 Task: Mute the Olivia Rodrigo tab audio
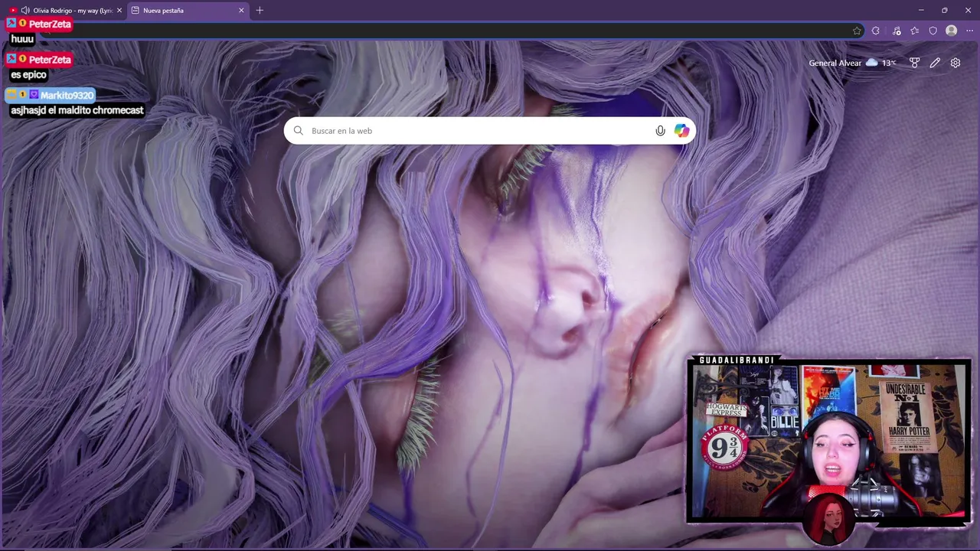25,11
